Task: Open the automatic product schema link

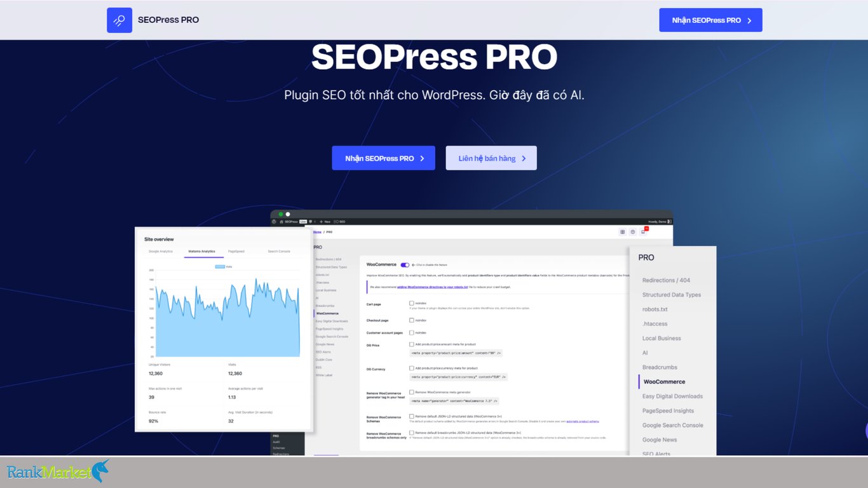Action: (584, 421)
